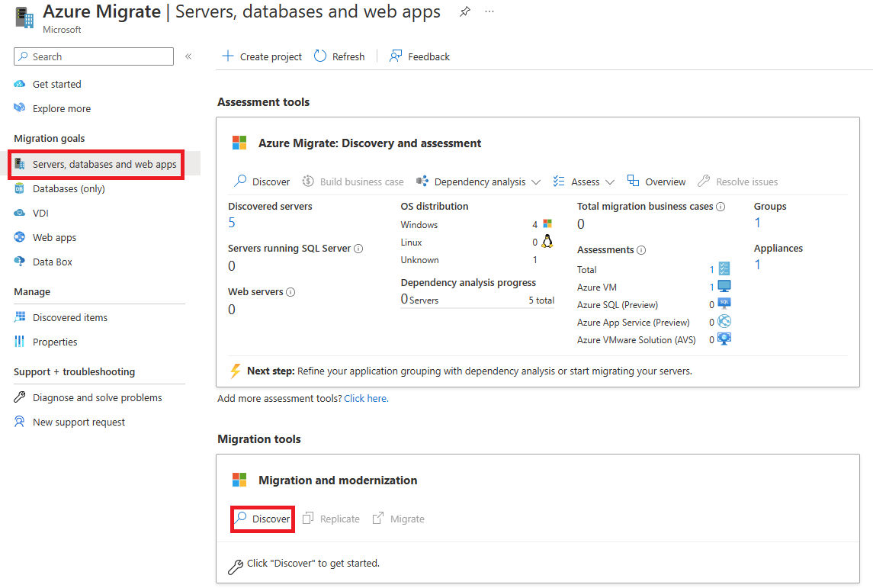The height and width of the screenshot is (588, 873).
Task: Click Resolve issues in assessment toolbar
Action: (738, 182)
